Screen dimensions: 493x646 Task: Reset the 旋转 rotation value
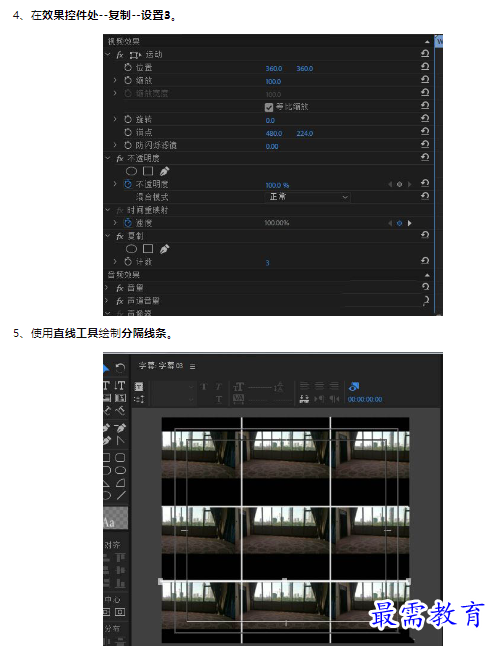coord(425,119)
